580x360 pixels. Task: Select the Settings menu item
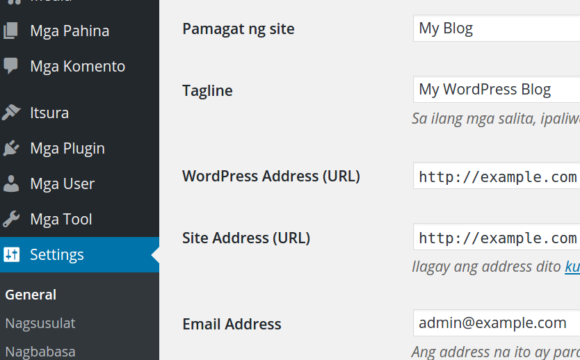click(80, 255)
